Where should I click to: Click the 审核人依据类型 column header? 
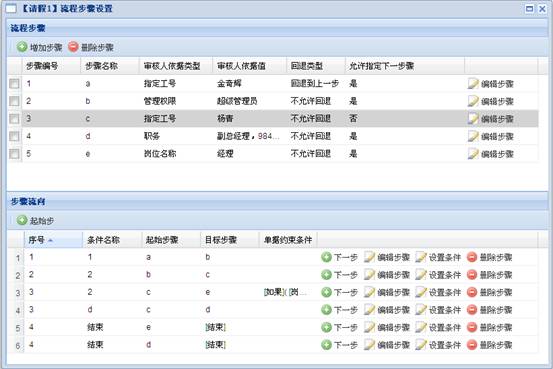pos(176,66)
